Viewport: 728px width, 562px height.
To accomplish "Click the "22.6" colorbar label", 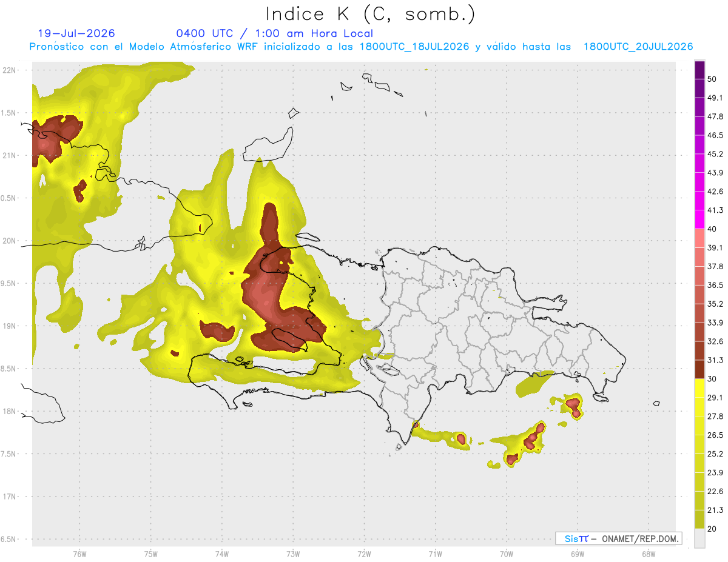I will [x=716, y=492].
